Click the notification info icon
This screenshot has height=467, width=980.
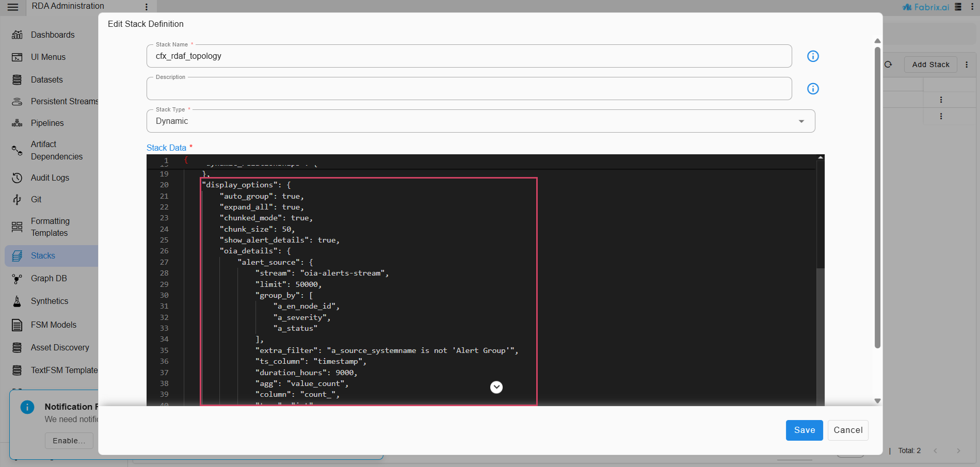click(27, 407)
